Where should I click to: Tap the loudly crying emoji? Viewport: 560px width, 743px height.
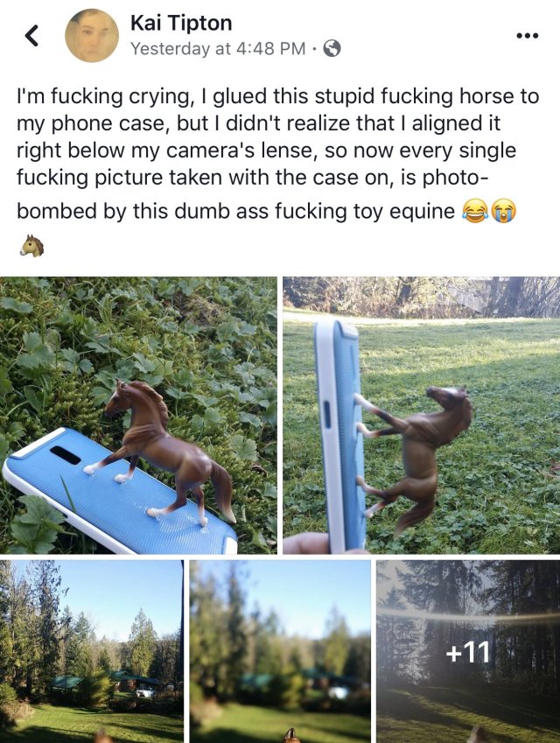(x=504, y=211)
